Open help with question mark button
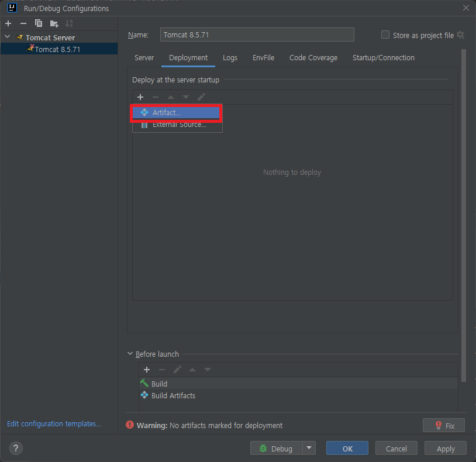 tap(16, 448)
